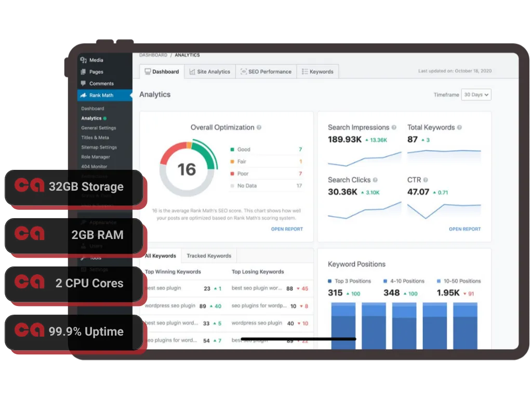Click the green Good legend swatch

232,150
